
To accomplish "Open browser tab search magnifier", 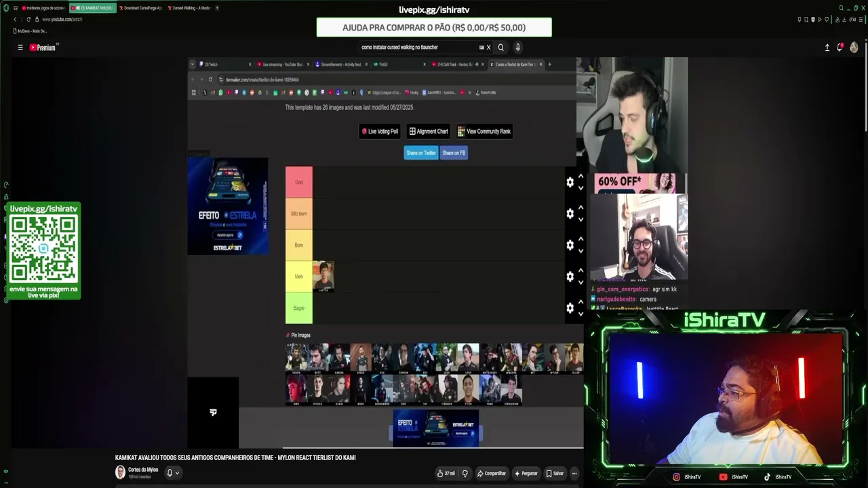I will [x=842, y=8].
